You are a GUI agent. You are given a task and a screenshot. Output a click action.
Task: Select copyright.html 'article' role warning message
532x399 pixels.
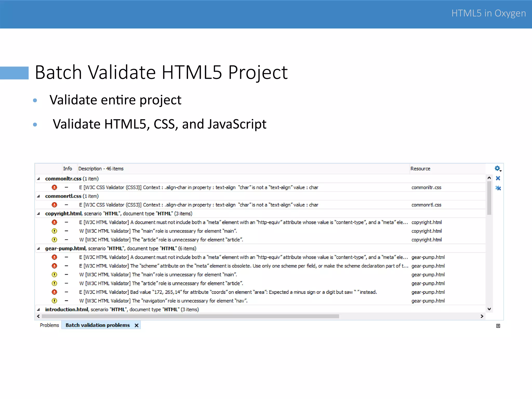(161, 240)
